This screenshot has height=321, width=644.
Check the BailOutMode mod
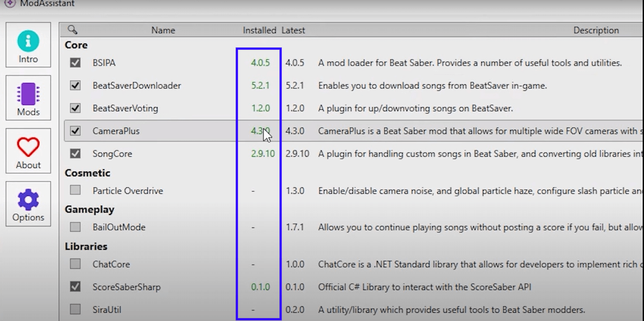[x=75, y=227]
